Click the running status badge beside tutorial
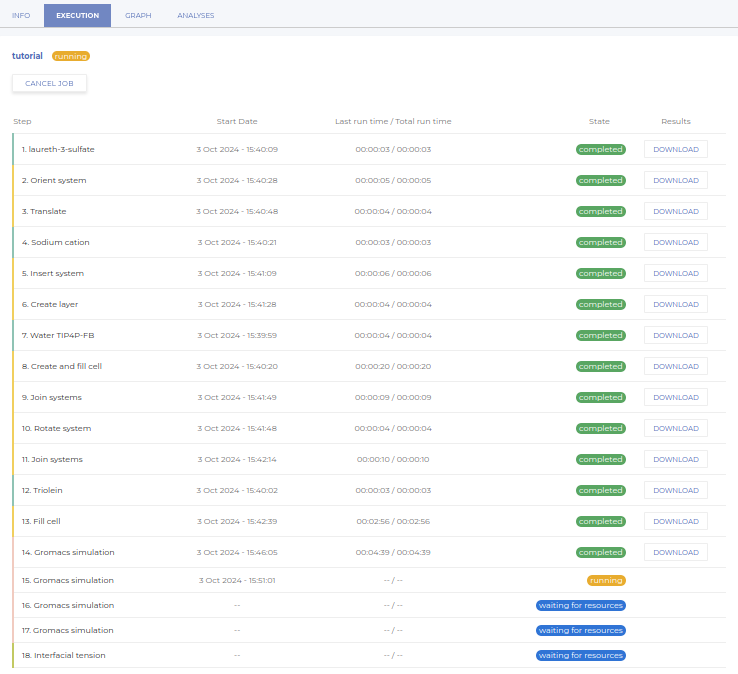This screenshot has width=738, height=674. [71, 56]
